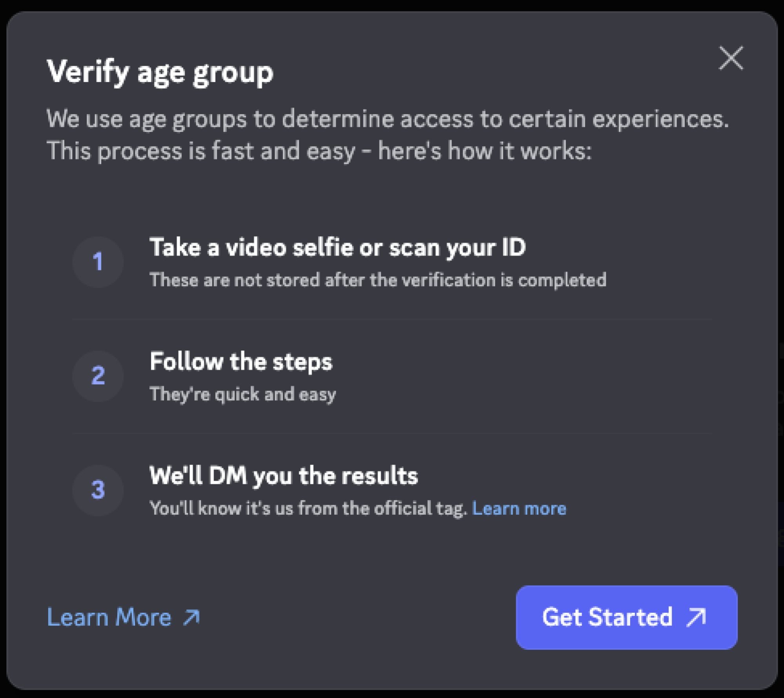Open Learn more about the official tag
Screen dimensions: 784x698
[x=520, y=508]
